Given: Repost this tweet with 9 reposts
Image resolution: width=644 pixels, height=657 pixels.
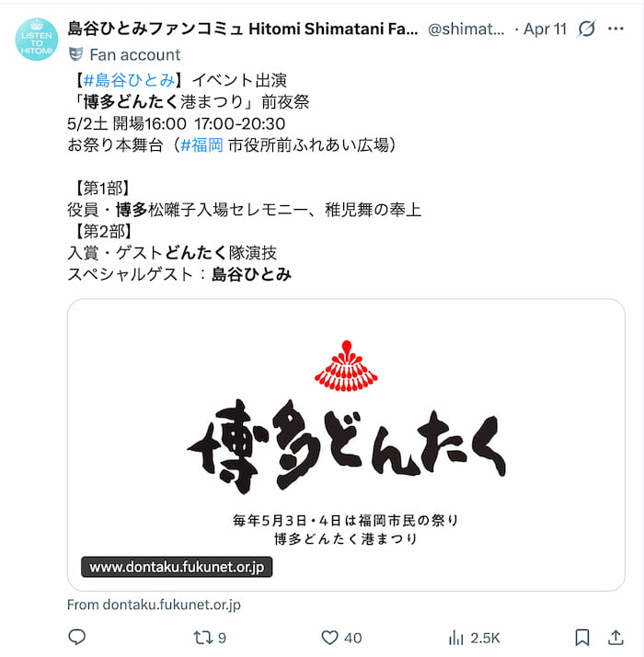Looking at the screenshot, I should click(210, 638).
